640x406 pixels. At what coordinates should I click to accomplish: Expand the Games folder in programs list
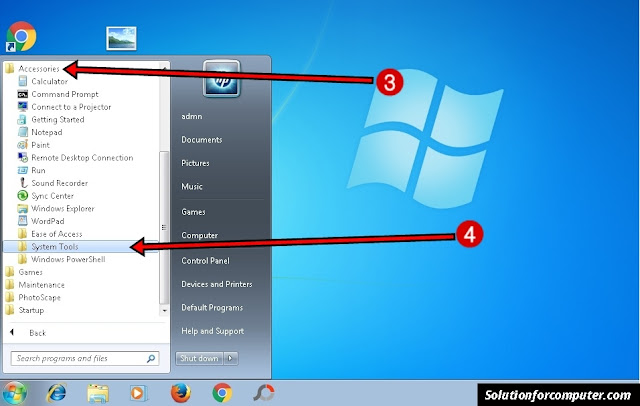24,272
